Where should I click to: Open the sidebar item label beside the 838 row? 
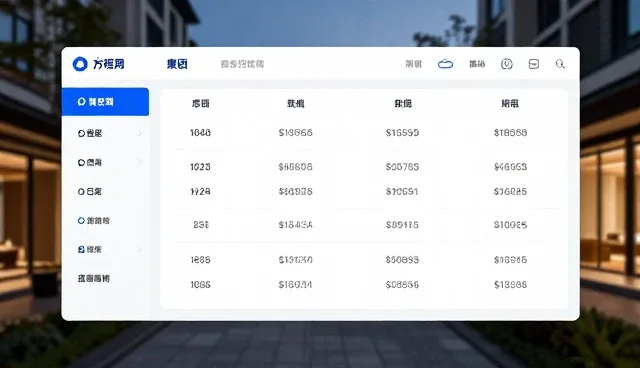click(x=98, y=221)
